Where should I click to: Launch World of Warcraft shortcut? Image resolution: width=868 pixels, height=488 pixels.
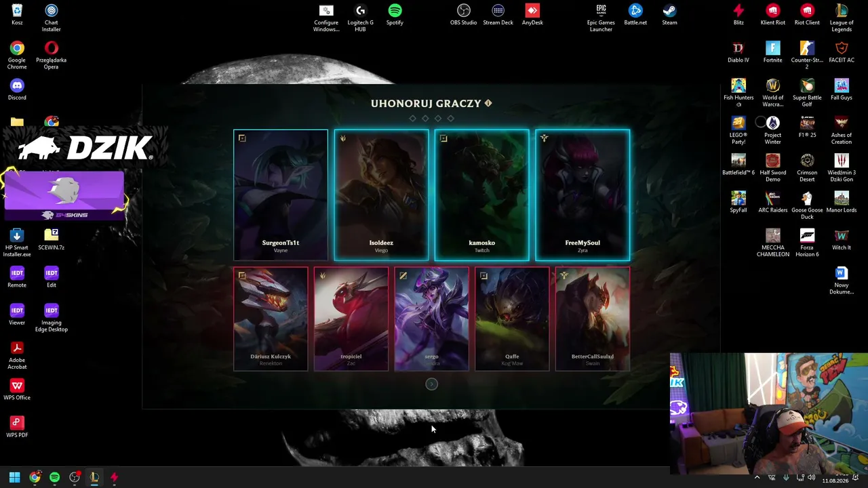773,93
